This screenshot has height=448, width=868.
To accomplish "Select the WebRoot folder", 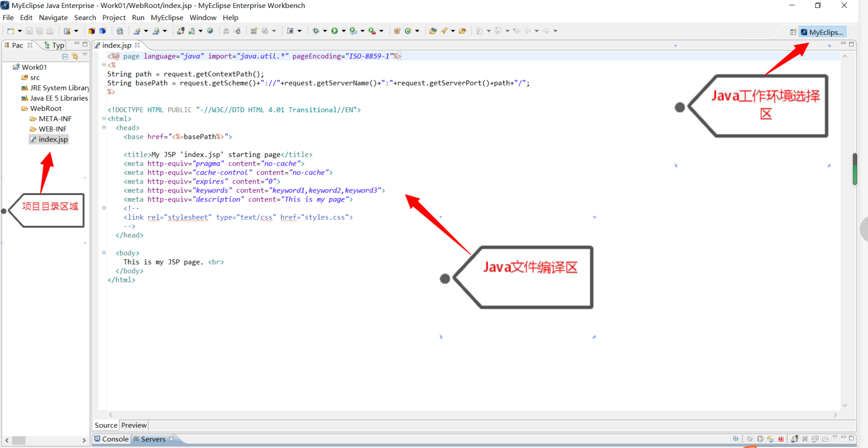I will click(x=42, y=108).
